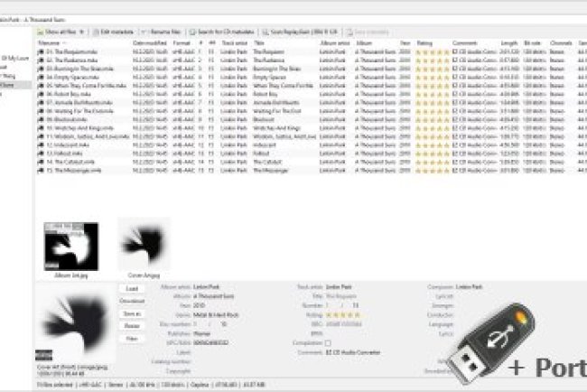Sort by the Date modified column header
This screenshot has height=392, width=587.
coord(149,43)
